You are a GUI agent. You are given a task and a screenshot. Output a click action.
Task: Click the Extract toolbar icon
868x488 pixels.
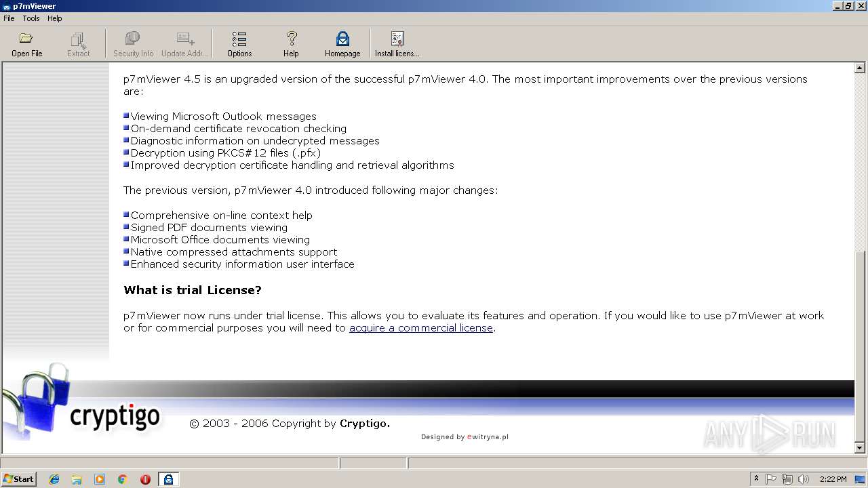pyautogui.click(x=78, y=44)
